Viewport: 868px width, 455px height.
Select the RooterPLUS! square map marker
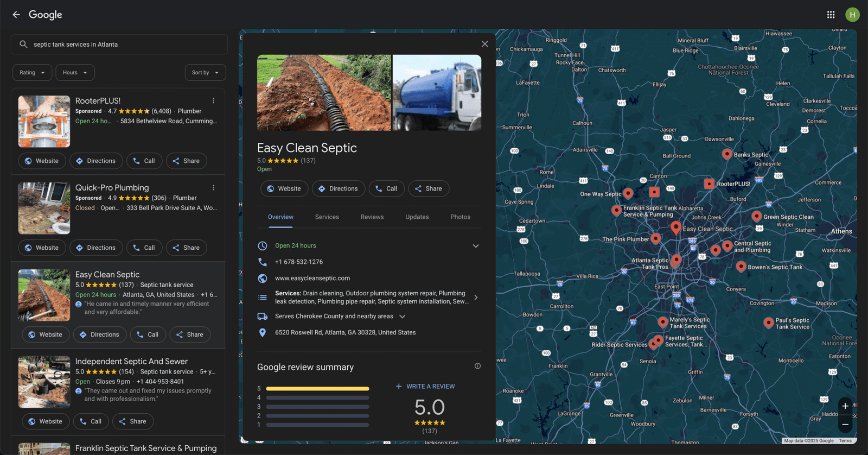709,184
